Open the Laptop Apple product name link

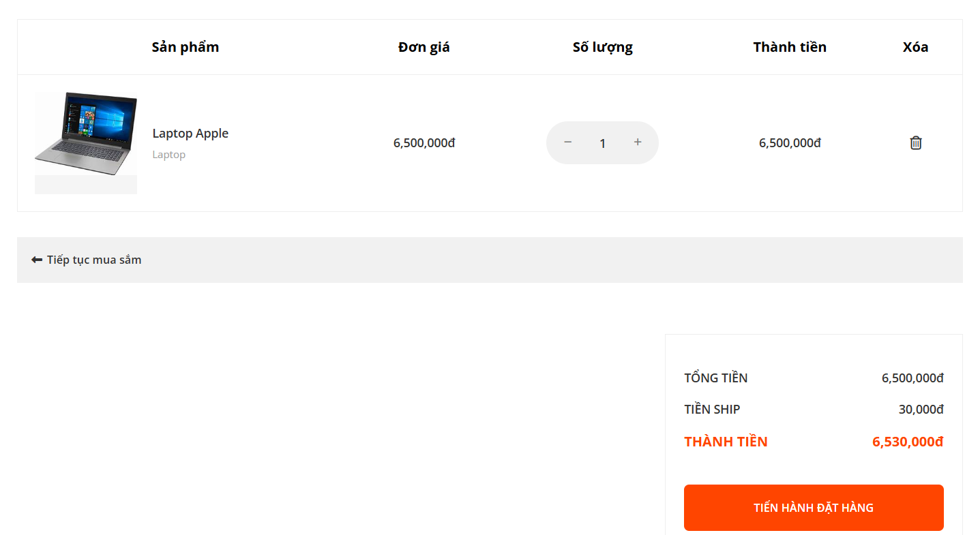190,134
